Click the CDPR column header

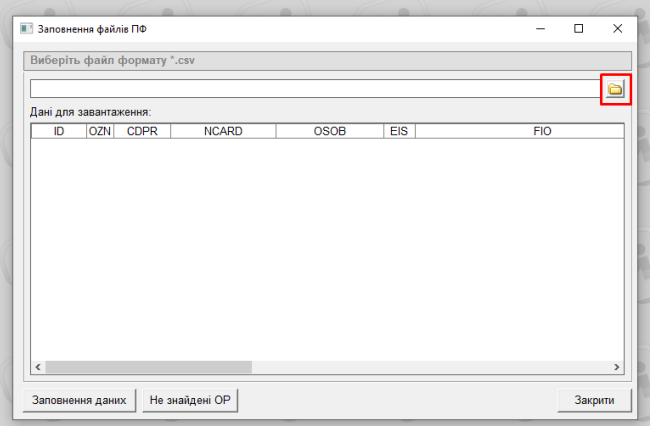point(142,131)
